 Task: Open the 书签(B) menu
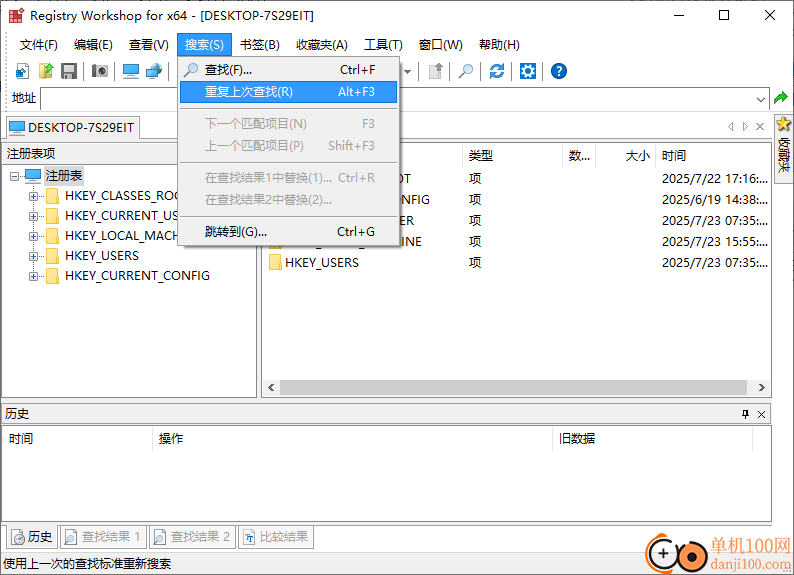click(260, 45)
